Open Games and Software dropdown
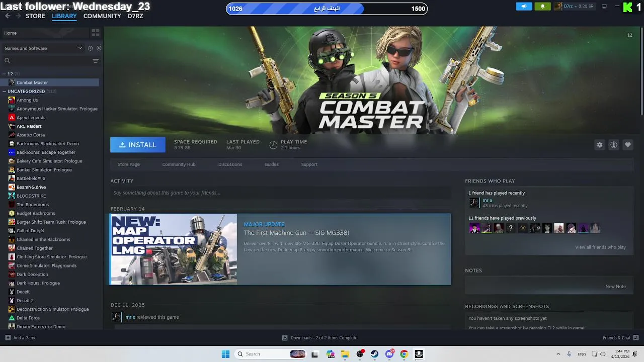644x362 pixels. [x=43, y=48]
